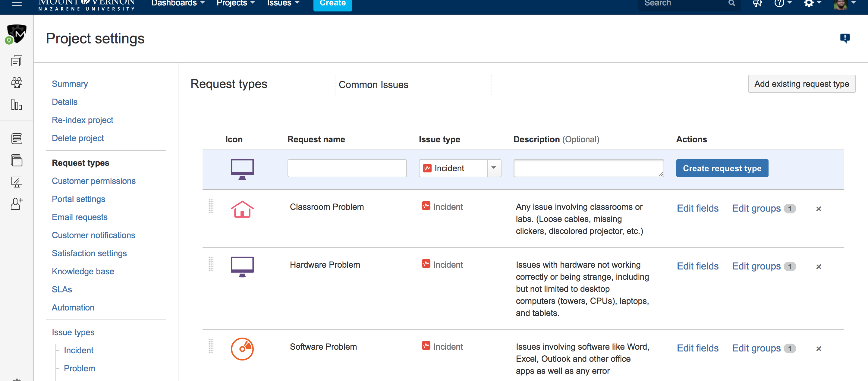
Task: Click the invite user plus icon
Action: click(x=17, y=204)
